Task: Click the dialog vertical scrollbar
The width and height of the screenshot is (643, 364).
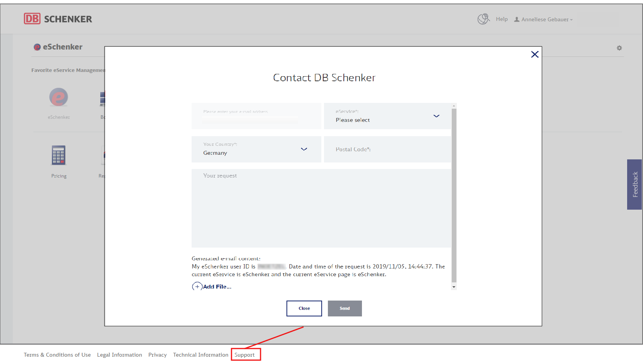Action: [x=454, y=195]
